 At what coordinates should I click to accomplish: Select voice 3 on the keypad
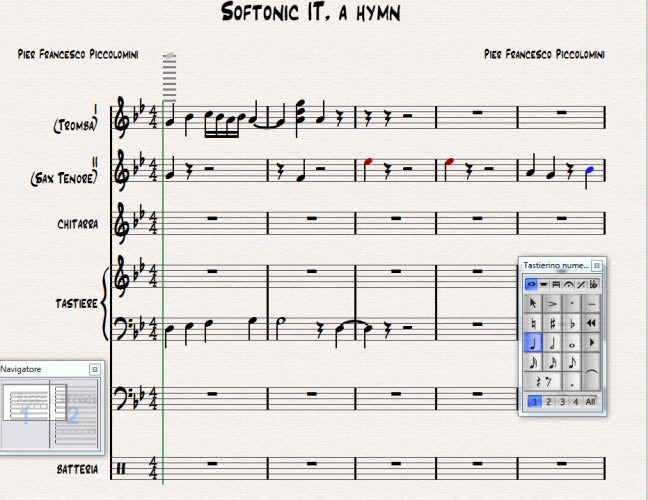coord(562,402)
